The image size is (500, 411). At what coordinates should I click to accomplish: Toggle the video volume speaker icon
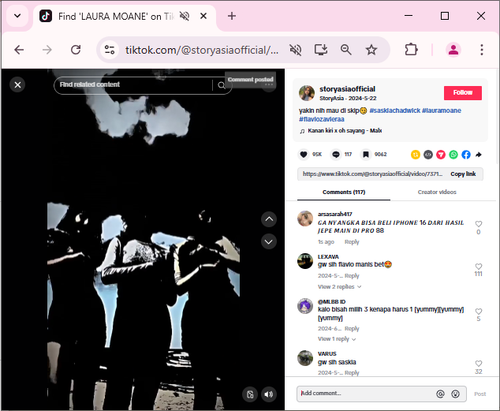tap(269, 394)
